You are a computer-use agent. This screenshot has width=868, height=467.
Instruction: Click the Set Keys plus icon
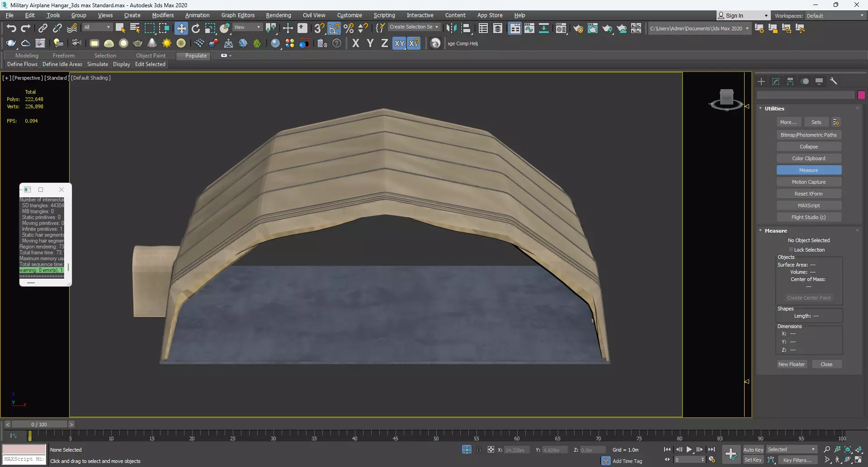[731, 454]
